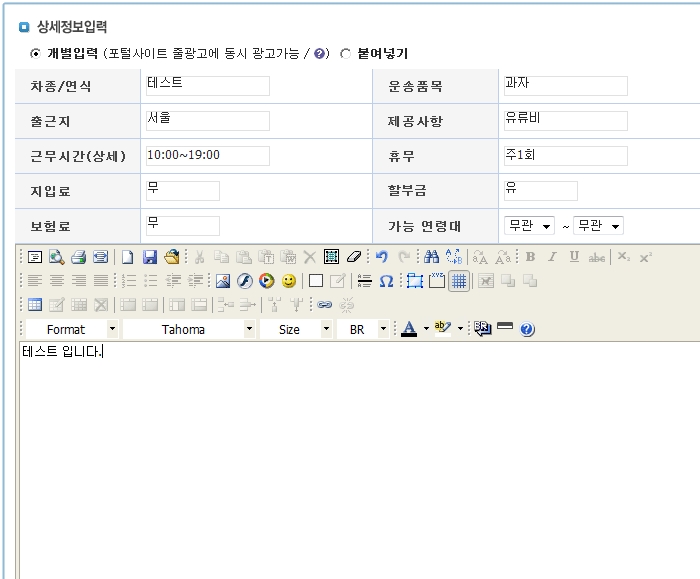The image size is (700, 579).
Task: Insert bulleted list
Action: (151, 281)
